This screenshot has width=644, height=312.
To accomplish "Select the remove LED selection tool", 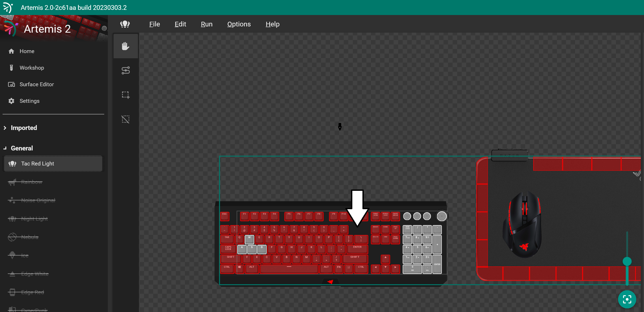I will point(125,119).
